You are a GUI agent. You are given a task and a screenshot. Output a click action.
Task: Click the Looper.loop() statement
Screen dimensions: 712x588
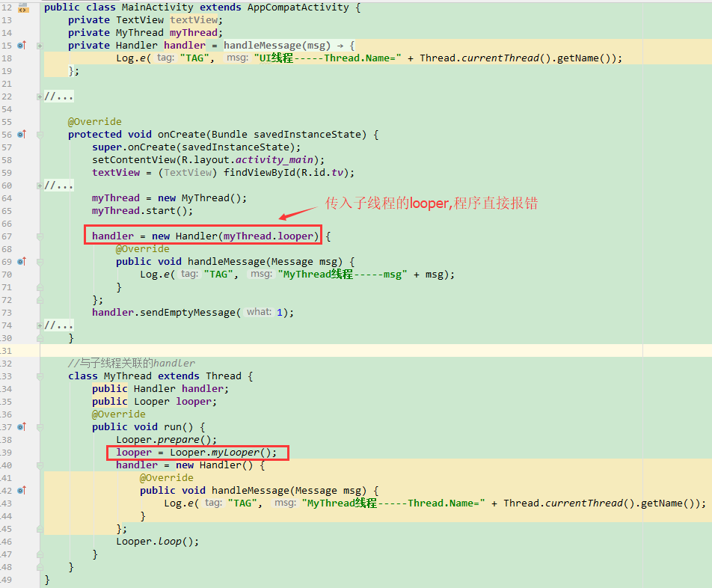point(157,541)
